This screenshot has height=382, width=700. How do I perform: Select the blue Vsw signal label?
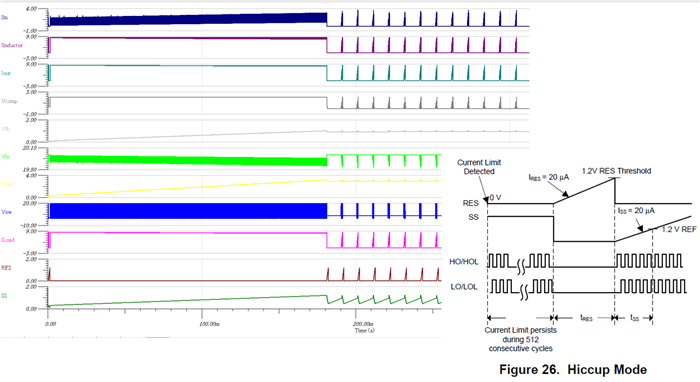pyautogui.click(x=6, y=212)
